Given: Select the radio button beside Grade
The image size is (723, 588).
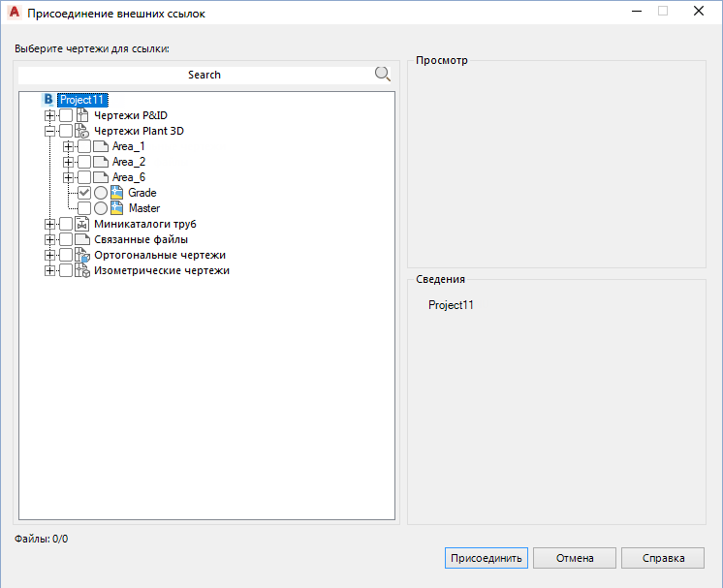Looking at the screenshot, I should (101, 193).
